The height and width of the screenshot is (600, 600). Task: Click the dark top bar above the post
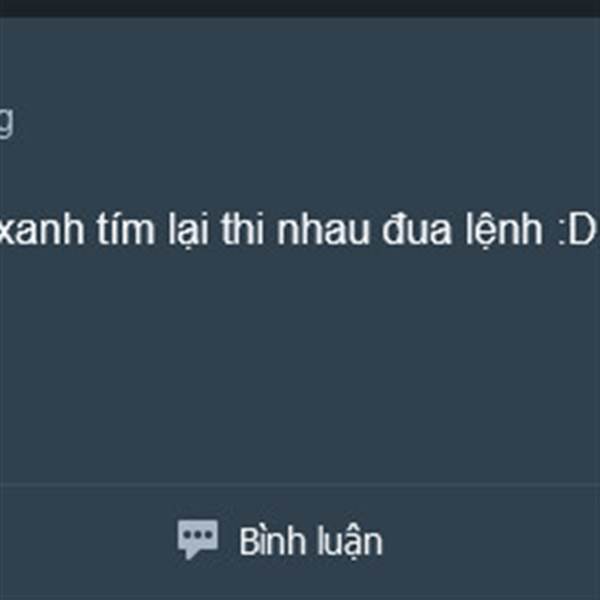point(300,8)
